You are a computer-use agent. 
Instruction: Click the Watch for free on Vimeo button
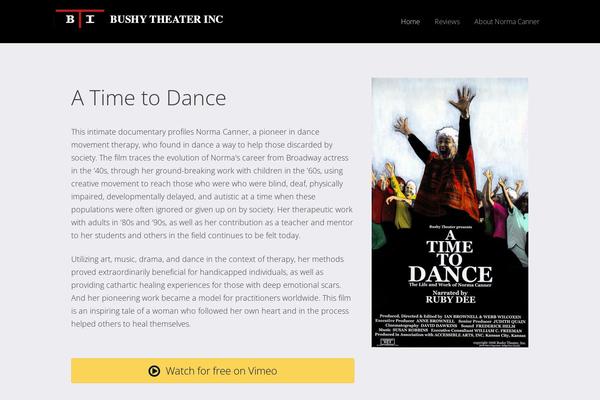[x=213, y=371]
